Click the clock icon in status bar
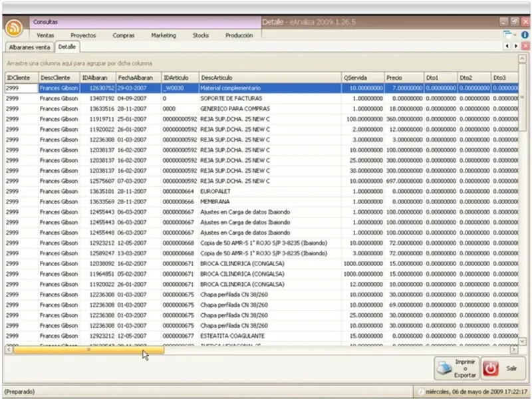This screenshot has height=399, width=532. tap(421, 391)
